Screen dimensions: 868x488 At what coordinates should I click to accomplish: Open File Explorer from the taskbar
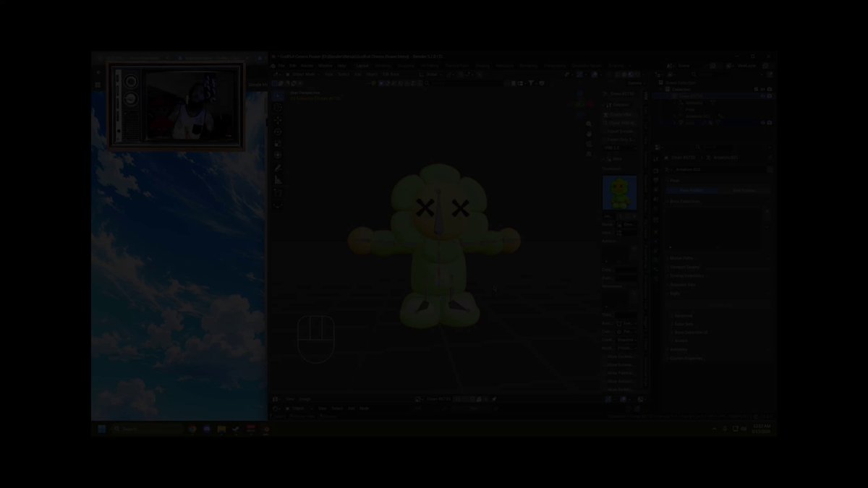pos(221,429)
